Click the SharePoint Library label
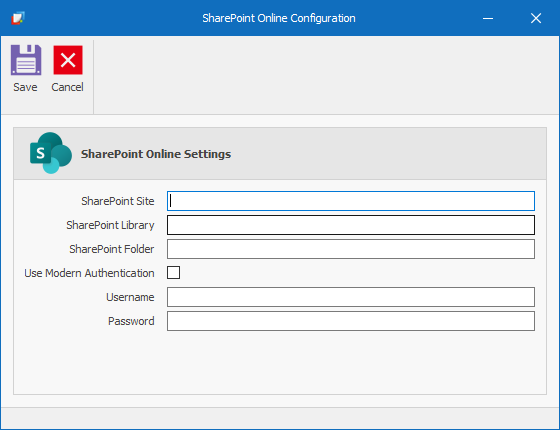560x430 pixels. pyautogui.click(x=110, y=225)
